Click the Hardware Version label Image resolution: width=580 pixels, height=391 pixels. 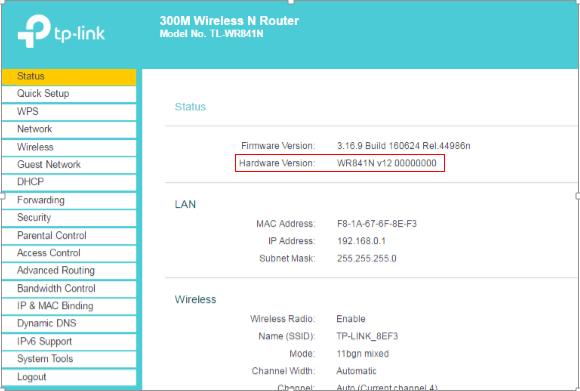pos(277,163)
